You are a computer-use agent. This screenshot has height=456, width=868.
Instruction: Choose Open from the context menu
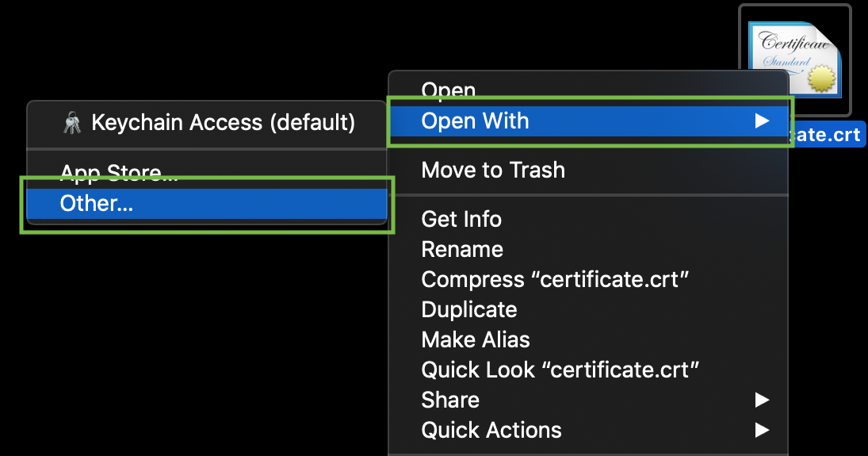click(x=449, y=90)
